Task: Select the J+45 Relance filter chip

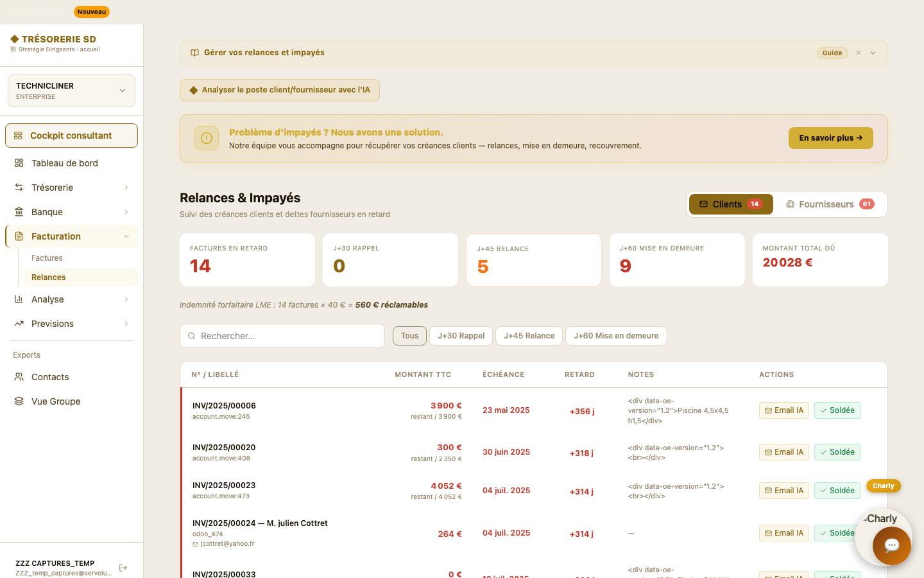Action: click(x=529, y=336)
